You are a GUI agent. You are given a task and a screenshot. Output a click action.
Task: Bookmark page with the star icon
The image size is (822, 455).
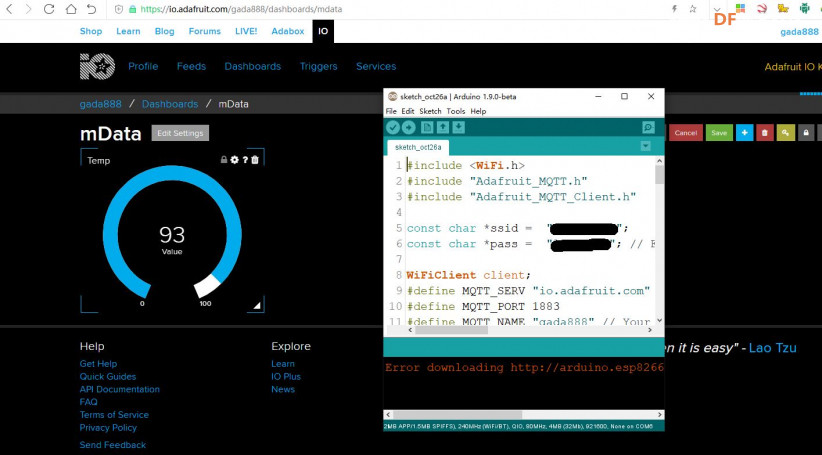pos(693,9)
